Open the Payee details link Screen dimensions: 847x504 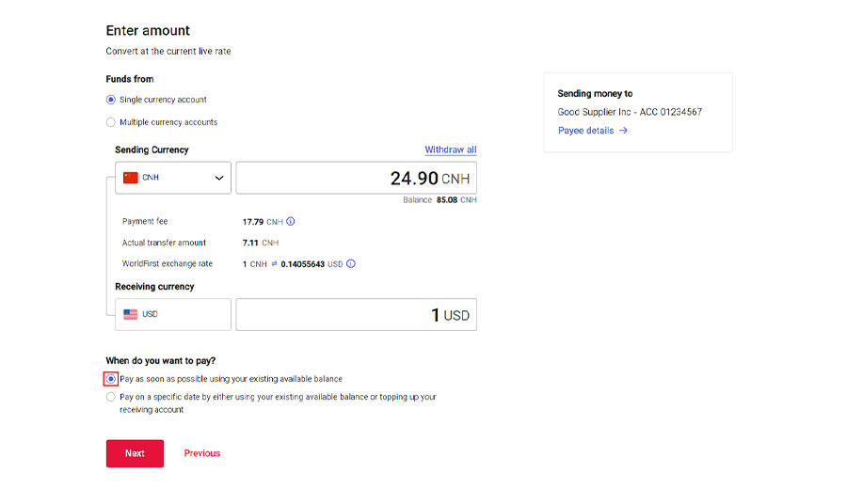tap(585, 131)
